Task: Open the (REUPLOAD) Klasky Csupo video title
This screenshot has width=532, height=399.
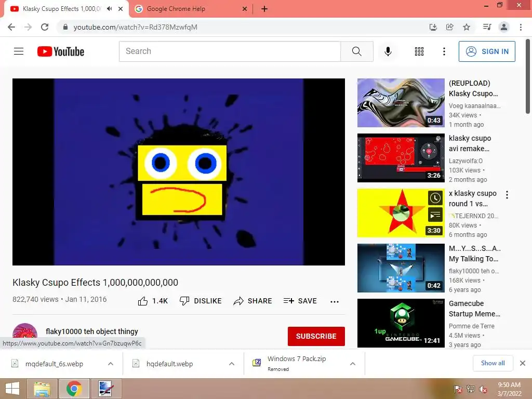Action: tap(473, 88)
